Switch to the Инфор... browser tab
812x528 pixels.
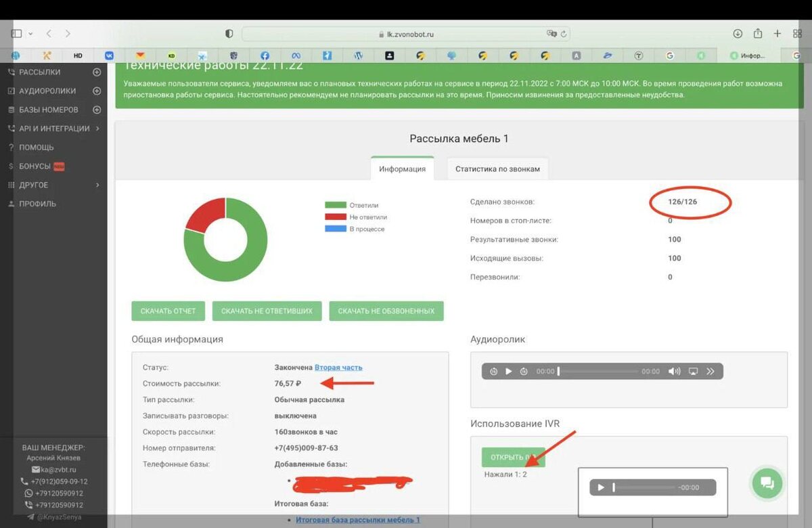(747, 56)
